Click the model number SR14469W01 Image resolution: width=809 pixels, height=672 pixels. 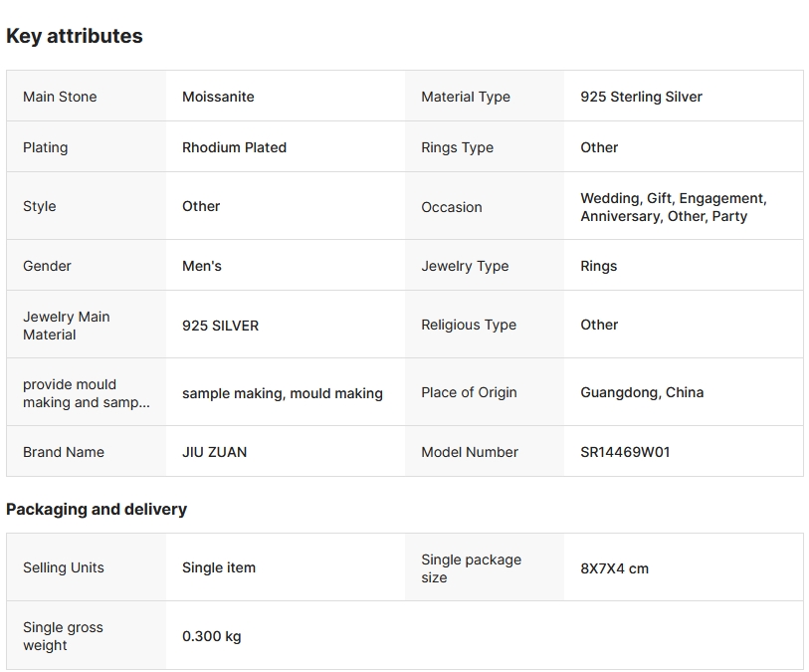coord(625,452)
